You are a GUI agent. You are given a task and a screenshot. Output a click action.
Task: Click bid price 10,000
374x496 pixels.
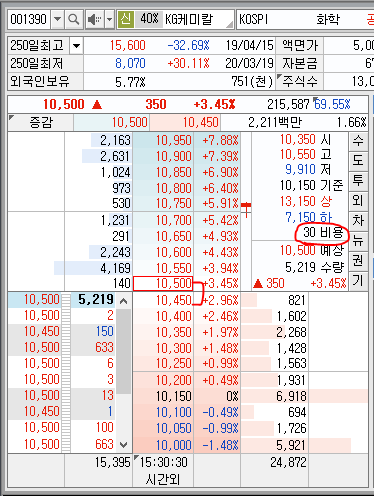174,445
